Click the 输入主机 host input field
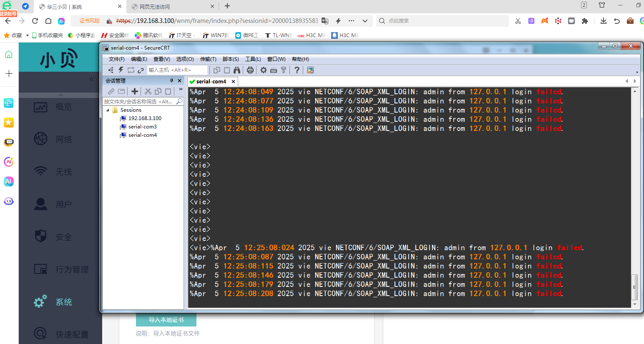This screenshot has height=344, width=644. [177, 70]
